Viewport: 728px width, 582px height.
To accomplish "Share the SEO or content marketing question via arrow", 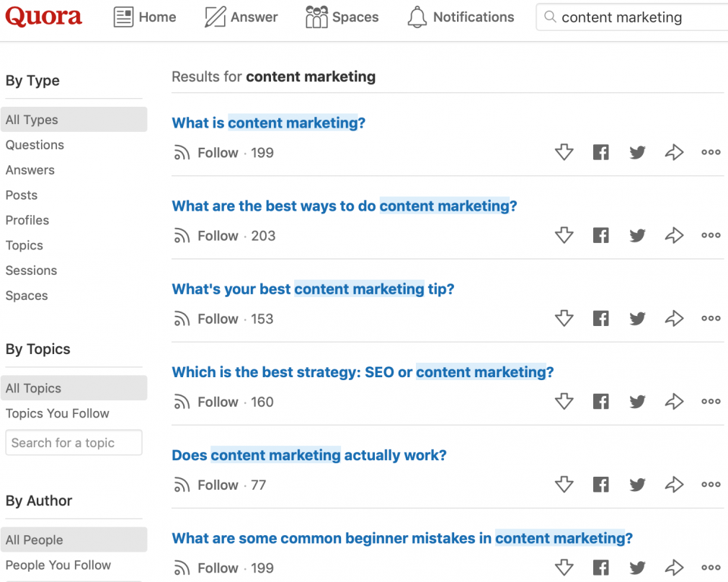I will 674,402.
